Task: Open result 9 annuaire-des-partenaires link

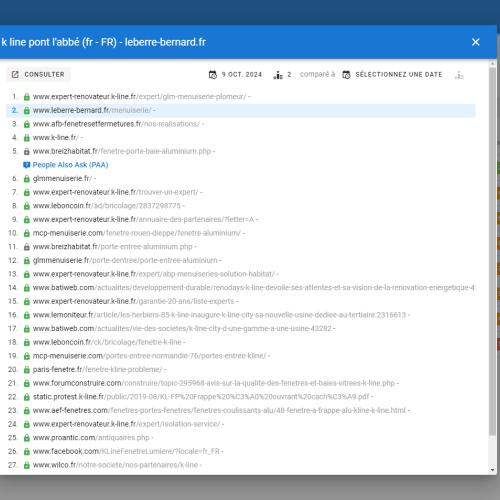Action: point(143,220)
